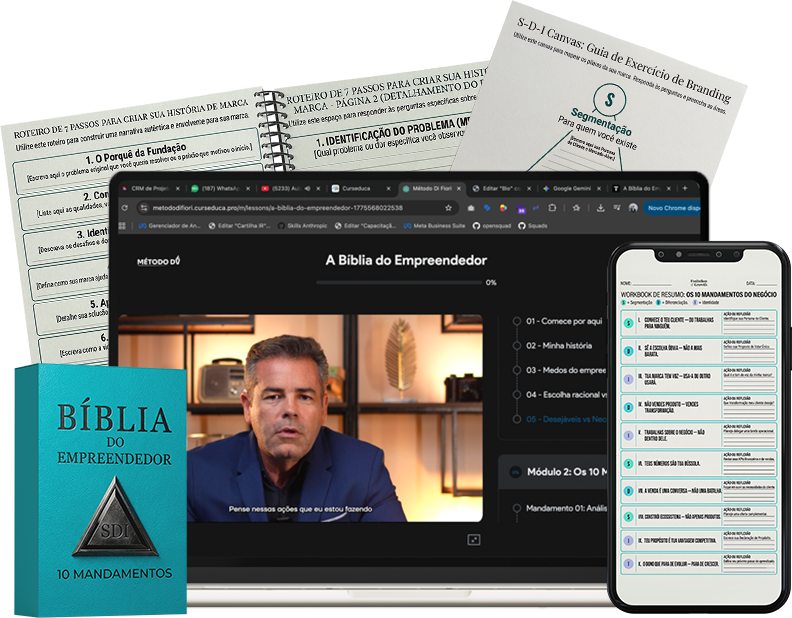This screenshot has width=792, height=618.
Task: Switch to the WhatsApp tab
Action: [215, 188]
